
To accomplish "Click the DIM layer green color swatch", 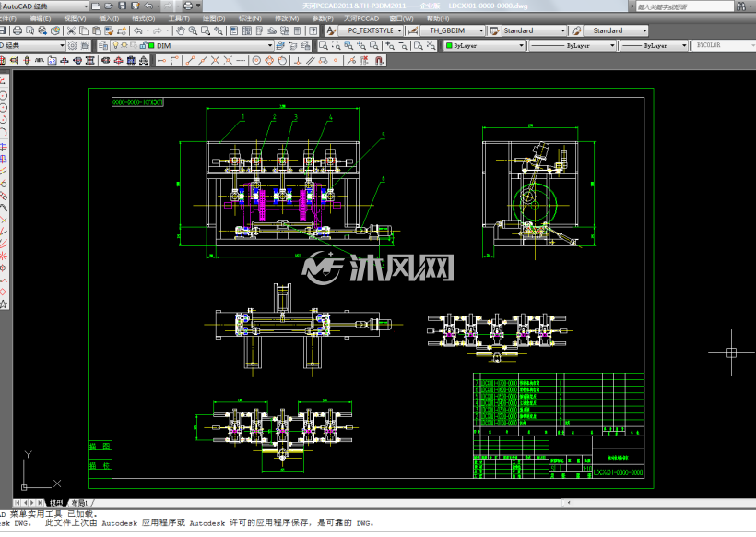I will (x=151, y=46).
